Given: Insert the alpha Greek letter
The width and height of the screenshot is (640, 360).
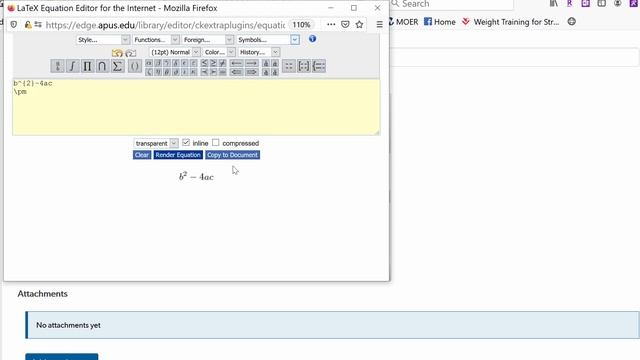Looking at the screenshot, I should 149,63.
